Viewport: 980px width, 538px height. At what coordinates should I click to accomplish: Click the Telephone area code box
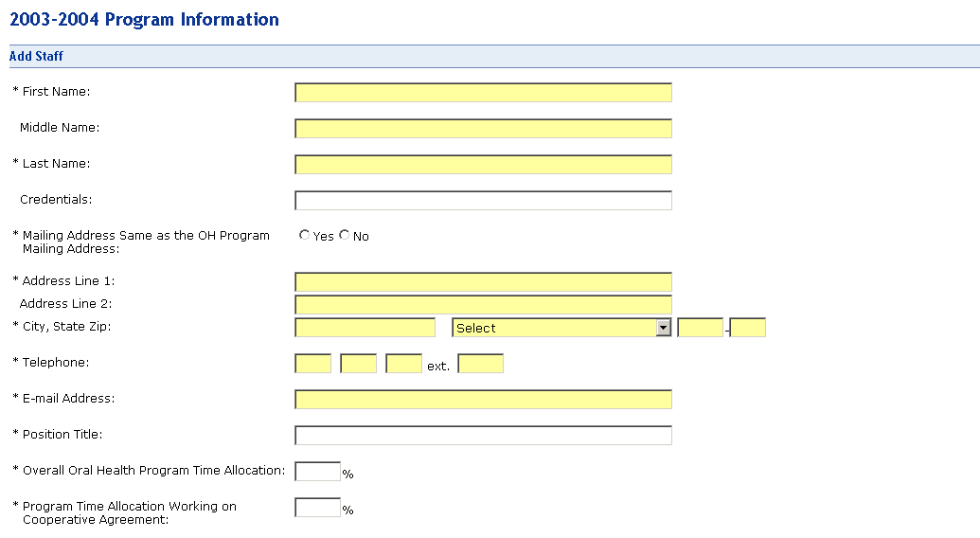coord(313,364)
